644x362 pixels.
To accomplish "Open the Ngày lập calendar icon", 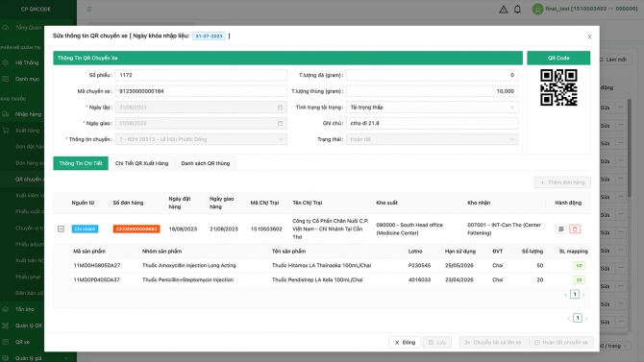I will point(280,108).
